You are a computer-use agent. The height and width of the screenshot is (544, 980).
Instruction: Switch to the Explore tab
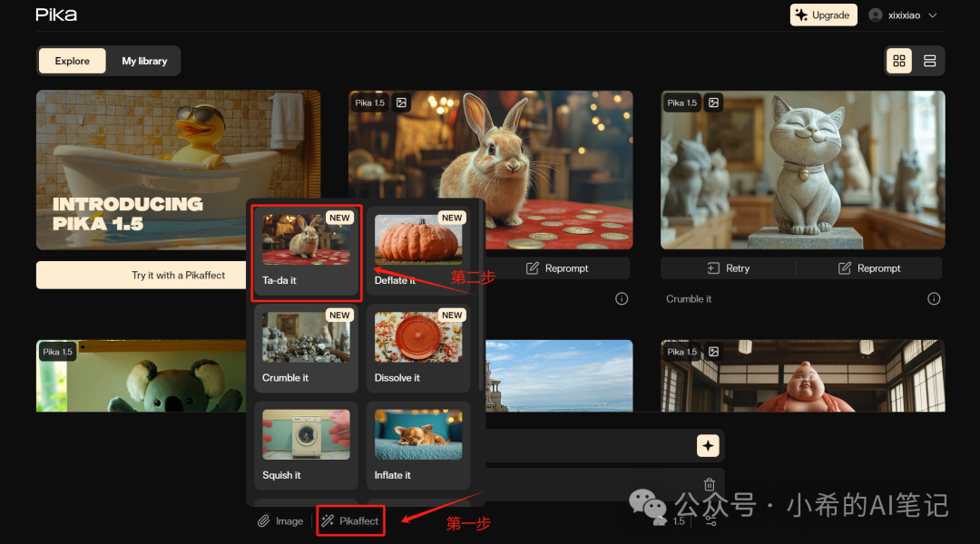pos(72,61)
